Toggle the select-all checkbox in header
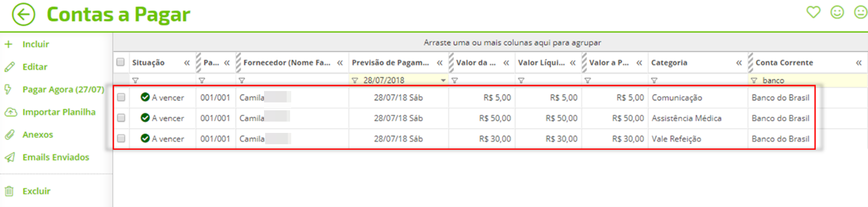This screenshot has height=207, width=868. click(121, 62)
